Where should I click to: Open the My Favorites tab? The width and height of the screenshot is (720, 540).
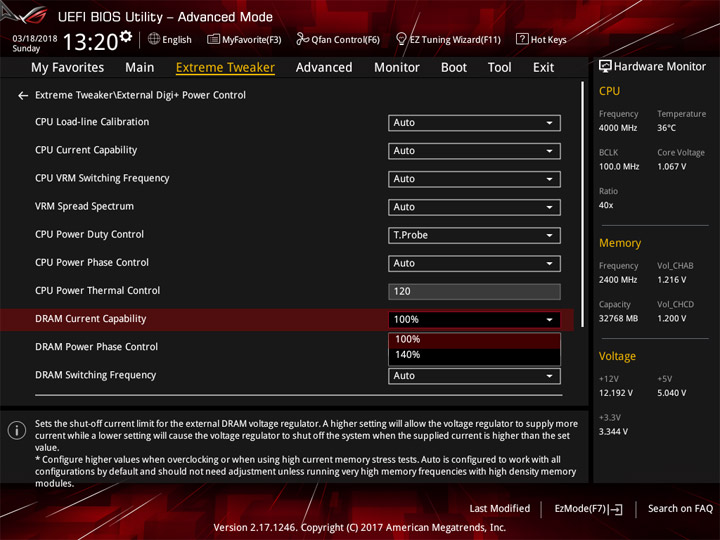click(x=68, y=68)
